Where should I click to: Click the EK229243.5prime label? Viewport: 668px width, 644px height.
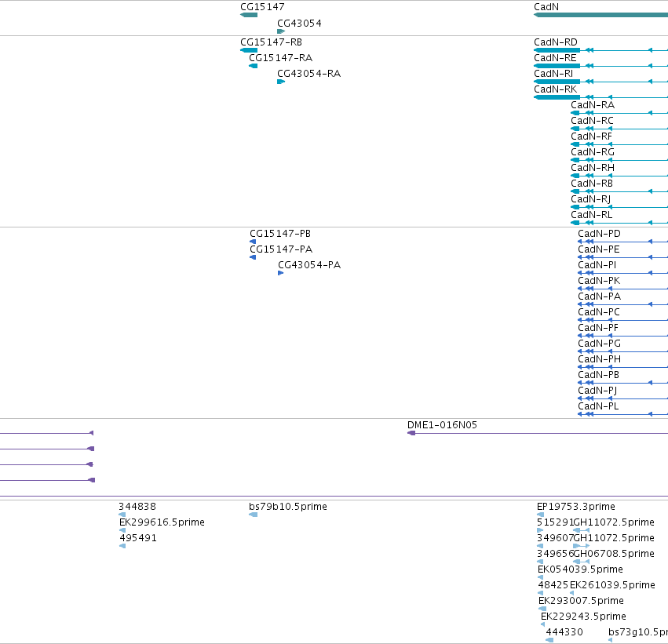[584, 617]
